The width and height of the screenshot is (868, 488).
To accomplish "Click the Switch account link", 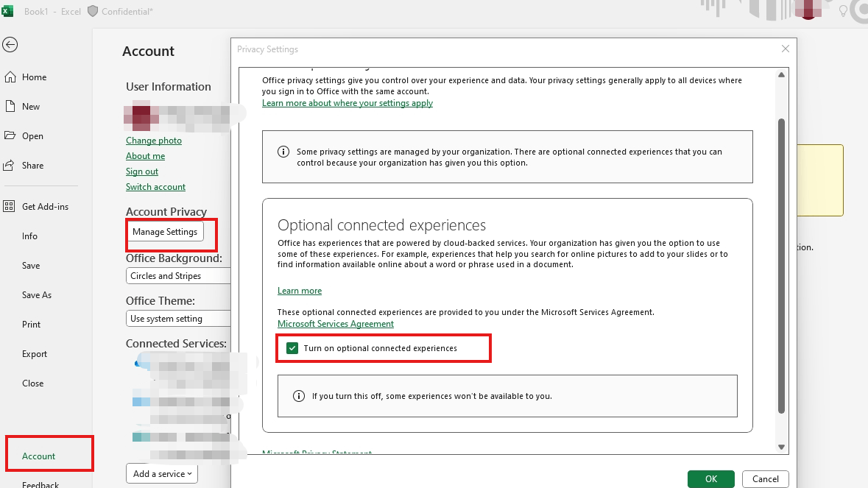I will tap(155, 187).
